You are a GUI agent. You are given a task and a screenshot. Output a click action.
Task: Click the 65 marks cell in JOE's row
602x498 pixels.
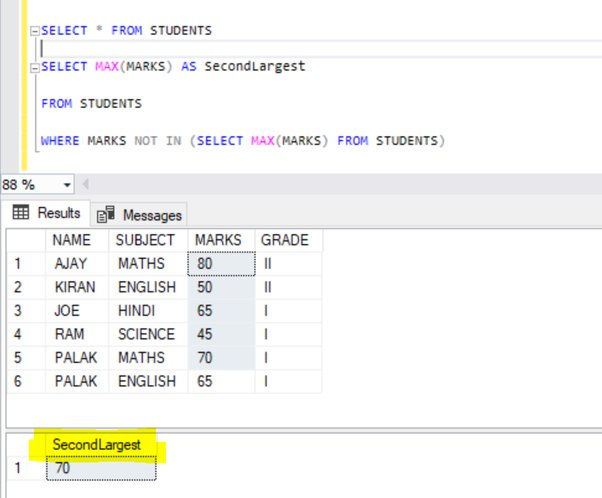click(x=221, y=311)
